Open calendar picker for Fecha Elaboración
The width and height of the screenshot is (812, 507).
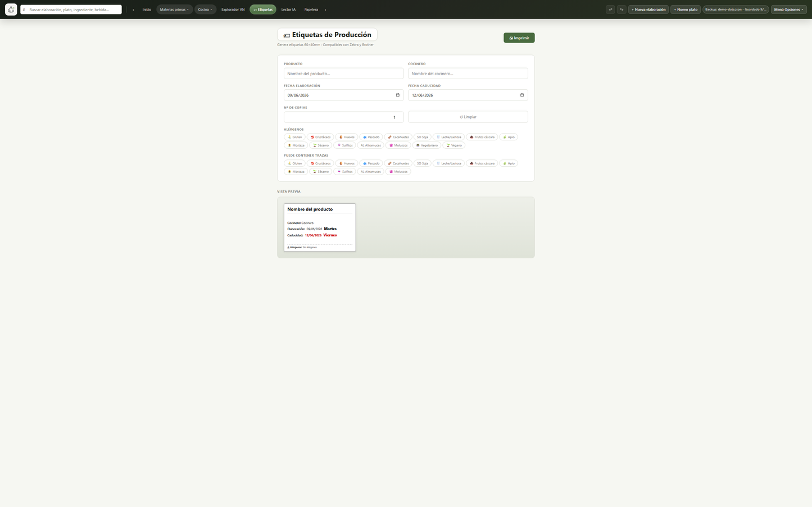point(397,95)
